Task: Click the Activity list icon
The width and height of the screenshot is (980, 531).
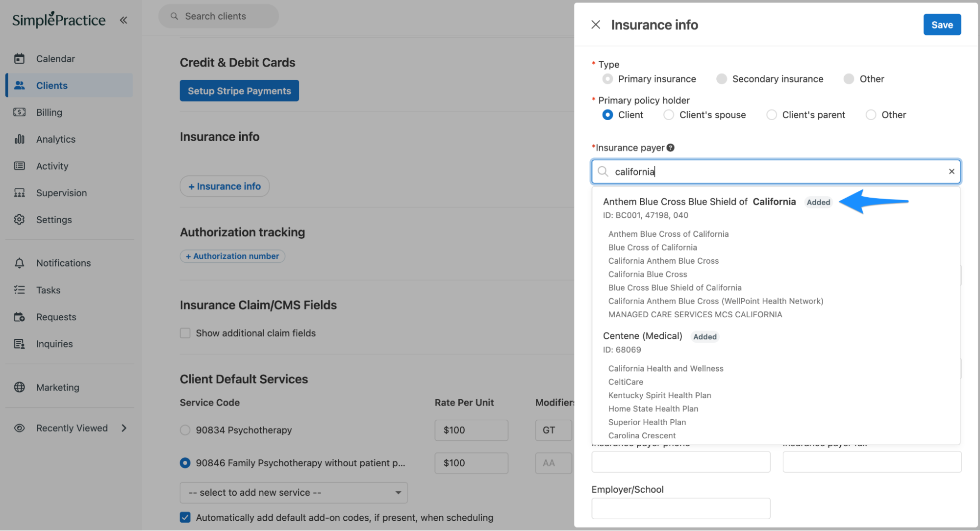Action: click(x=19, y=166)
